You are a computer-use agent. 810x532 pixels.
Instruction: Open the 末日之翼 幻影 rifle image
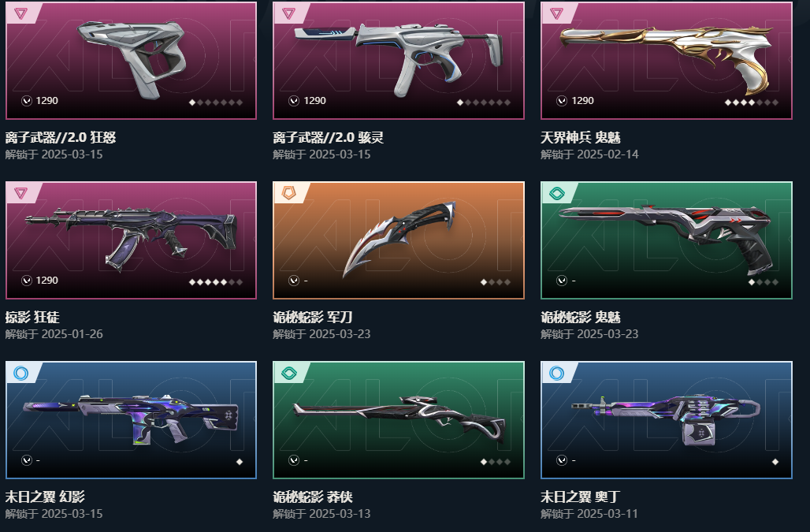(x=131, y=418)
